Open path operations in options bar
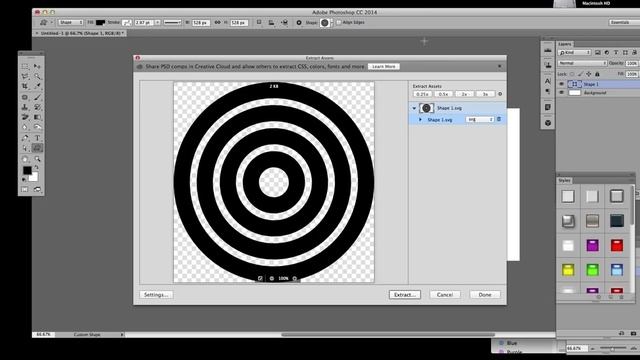This screenshot has height=360, width=640. [x=259, y=22]
